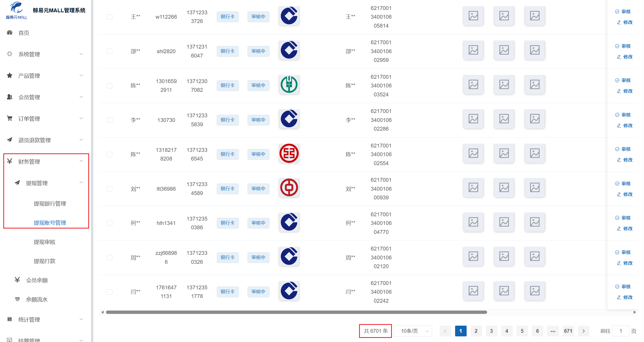Viewport: 644px width, 342px height.
Task: Click the horizontal table scrollbar
Action: coord(296,312)
